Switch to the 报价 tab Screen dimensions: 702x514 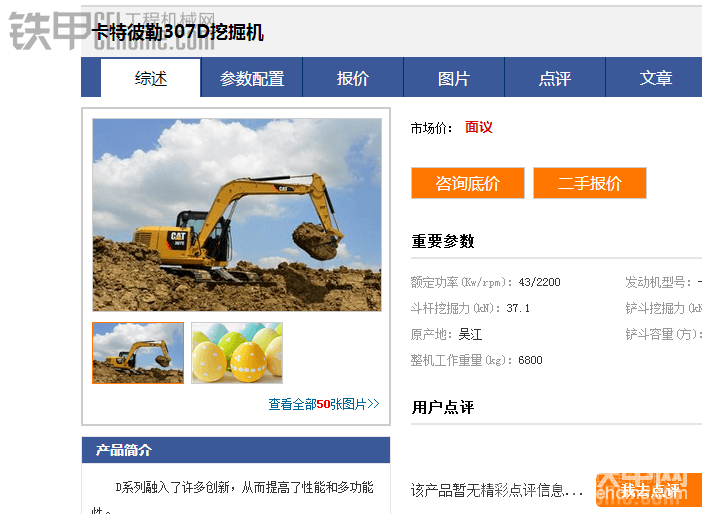353,78
